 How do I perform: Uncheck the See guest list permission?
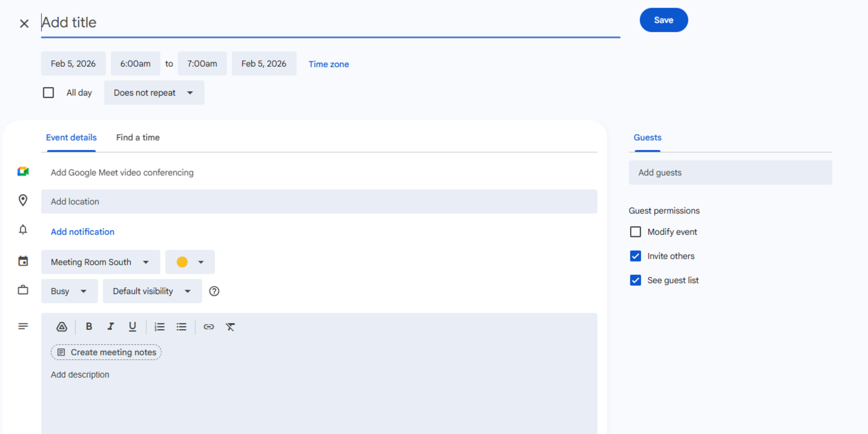tap(635, 280)
